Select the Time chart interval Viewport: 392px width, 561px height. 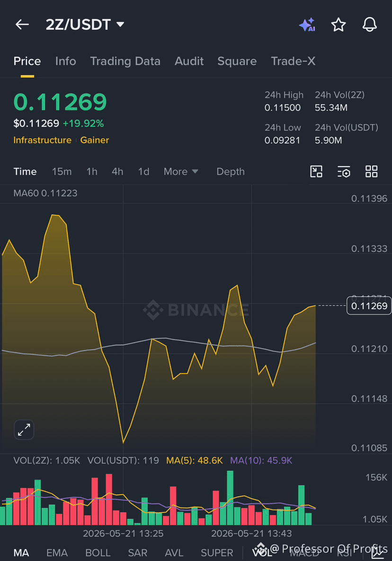(x=25, y=171)
